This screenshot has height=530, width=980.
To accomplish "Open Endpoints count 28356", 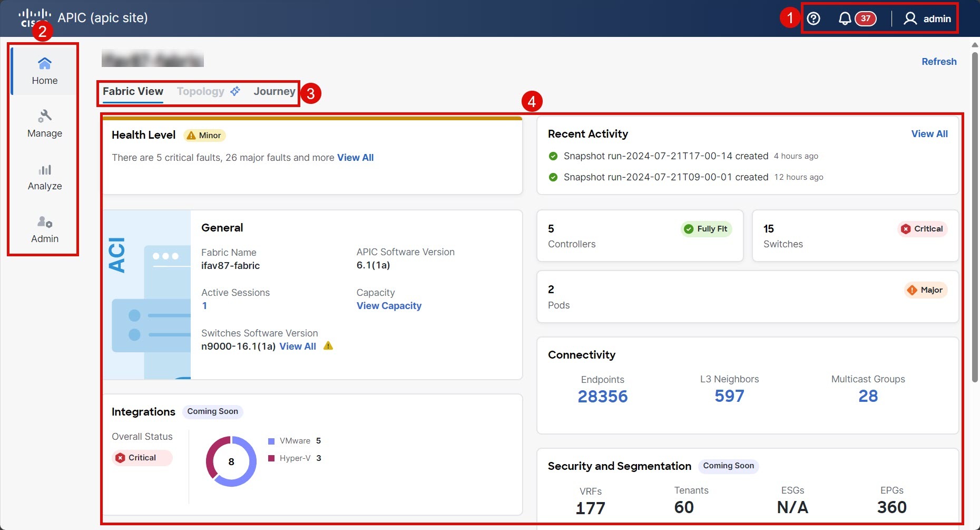I will point(603,397).
